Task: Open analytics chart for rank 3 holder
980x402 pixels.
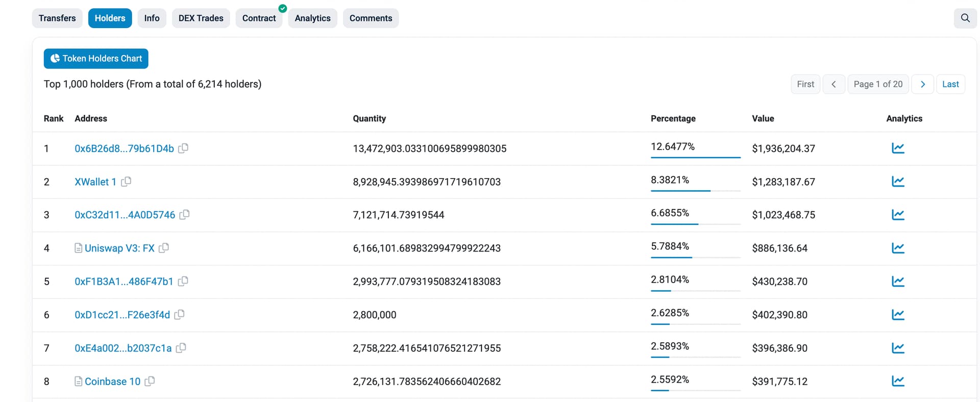Action: (898, 215)
